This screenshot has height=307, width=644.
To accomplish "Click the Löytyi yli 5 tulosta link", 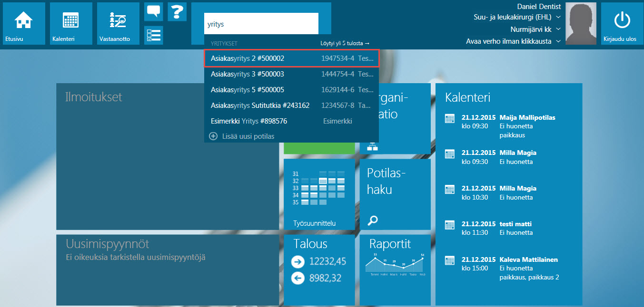I will coord(345,43).
